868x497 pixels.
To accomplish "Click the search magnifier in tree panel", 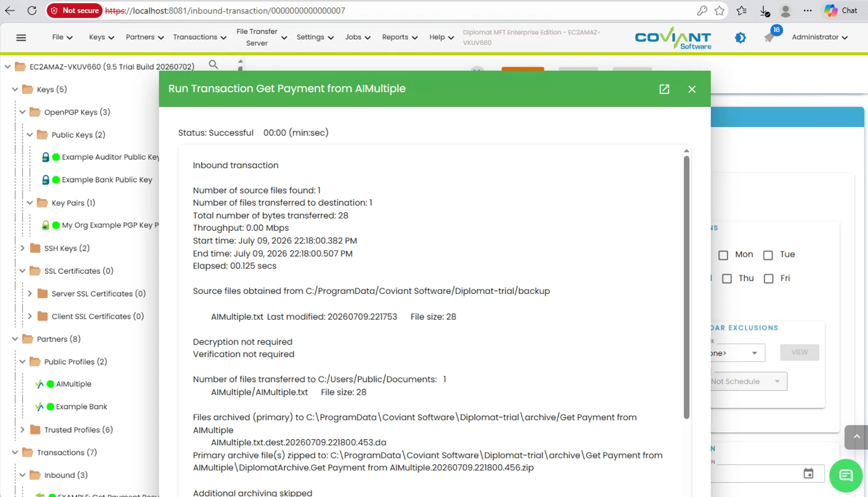I will [x=213, y=65].
